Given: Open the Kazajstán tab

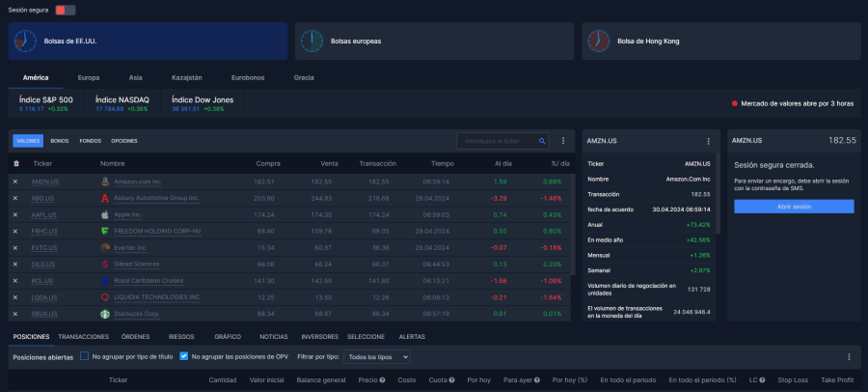Looking at the screenshot, I should (x=186, y=77).
